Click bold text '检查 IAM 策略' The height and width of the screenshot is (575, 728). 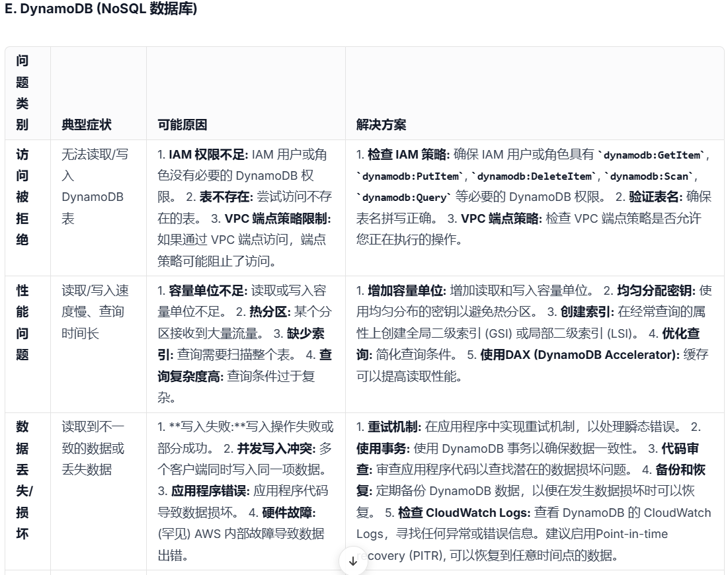407,154
